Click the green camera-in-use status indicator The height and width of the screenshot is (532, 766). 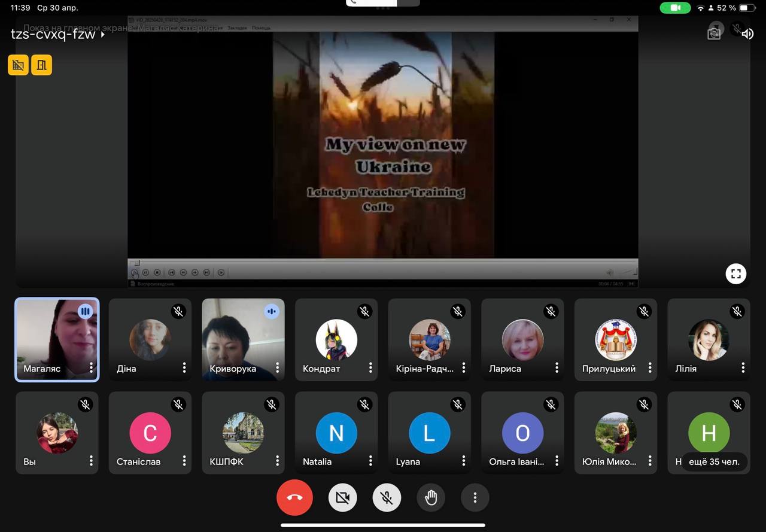point(675,8)
